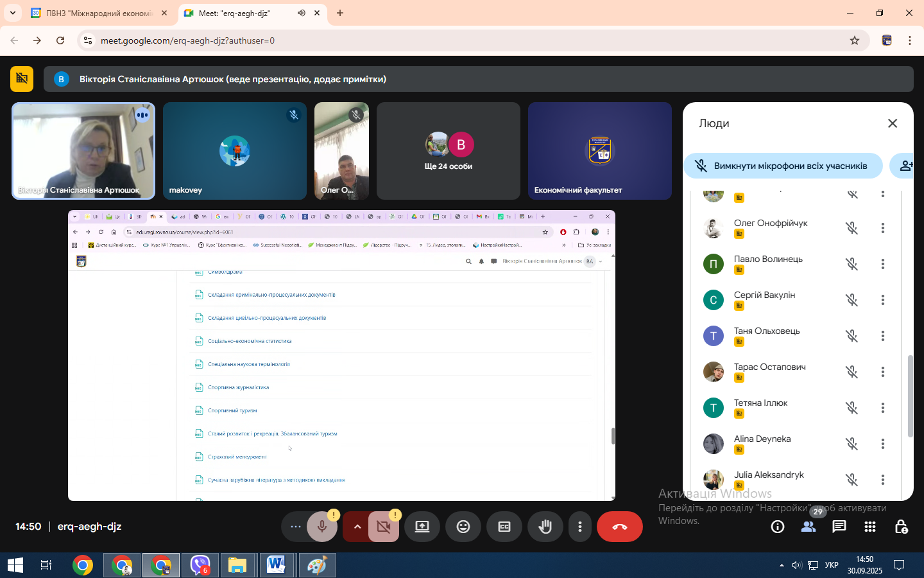Click the red leave call button

(x=619, y=527)
